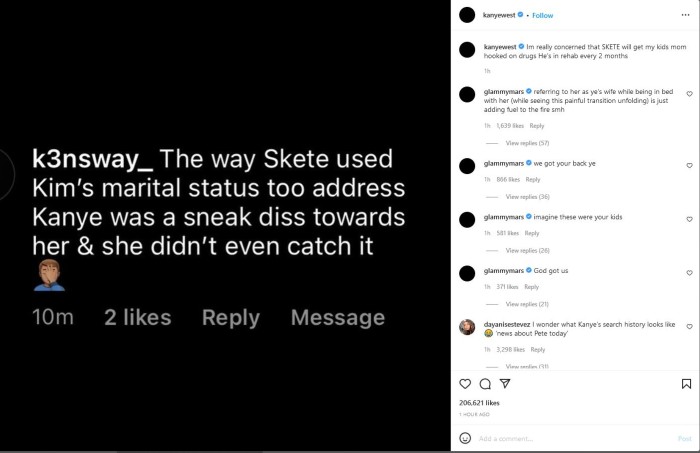The image size is (700, 453).
Task: Click Follow next to kanyewest
Action: tap(543, 16)
